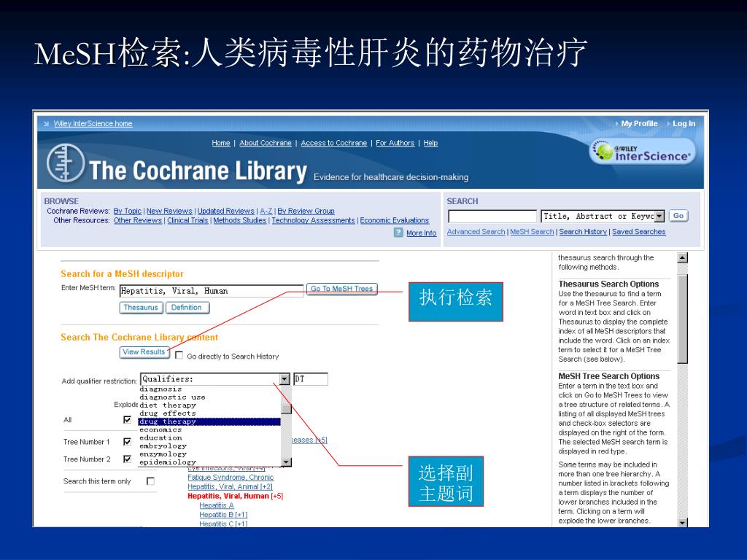Select embryology qualifier
Screen dimensions: 747x560
tap(209, 446)
